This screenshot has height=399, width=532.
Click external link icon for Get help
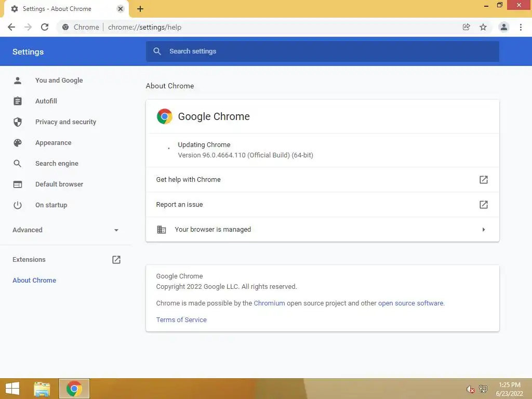[484, 179]
